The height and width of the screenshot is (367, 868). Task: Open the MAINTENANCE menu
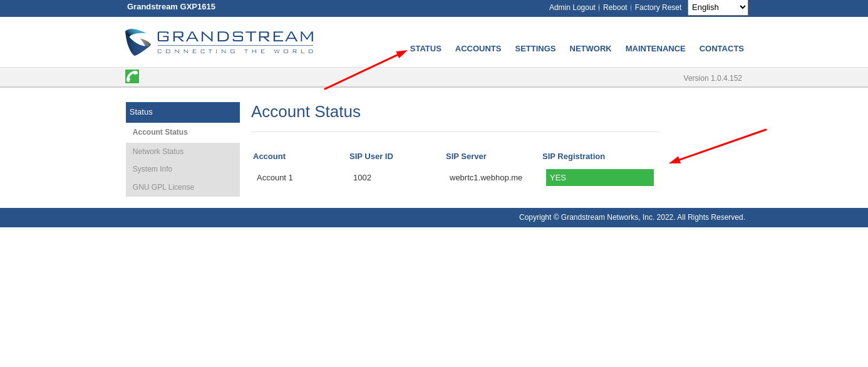pos(656,48)
